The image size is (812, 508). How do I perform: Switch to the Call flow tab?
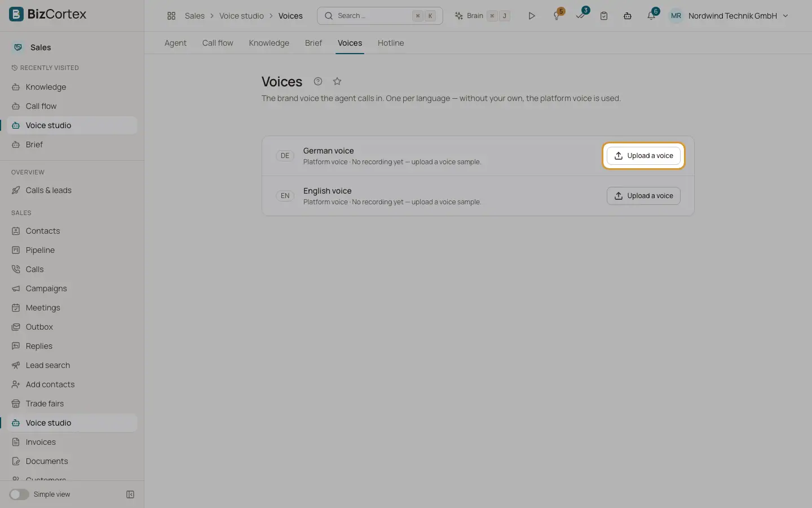(x=218, y=43)
